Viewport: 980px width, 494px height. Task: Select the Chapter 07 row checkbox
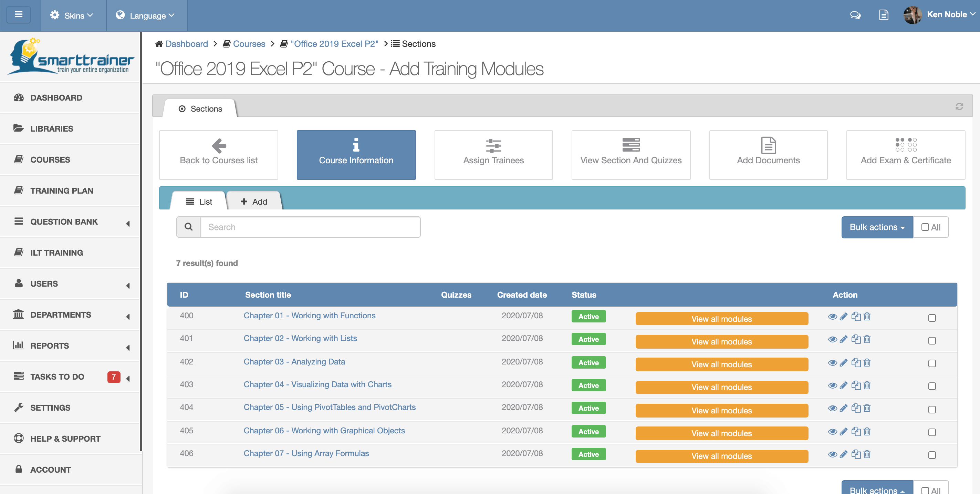pos(932,455)
